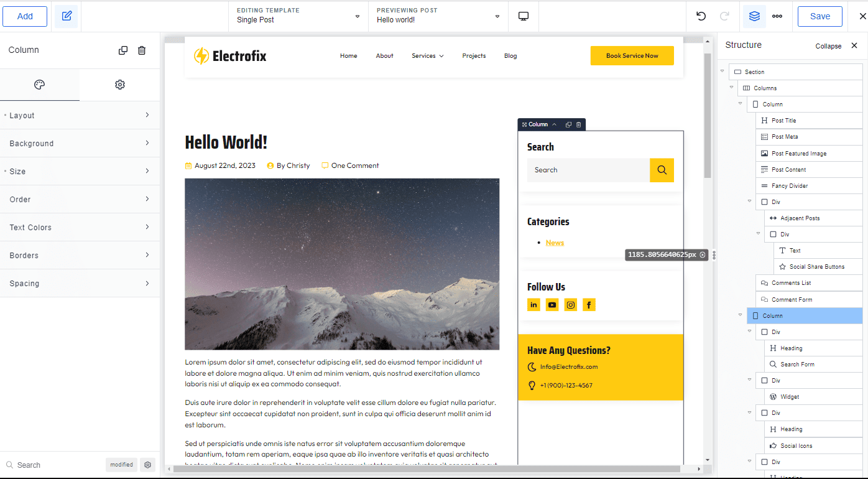Image resolution: width=868 pixels, height=479 pixels.
Task: Switch to the style palette tab
Action: click(40, 85)
